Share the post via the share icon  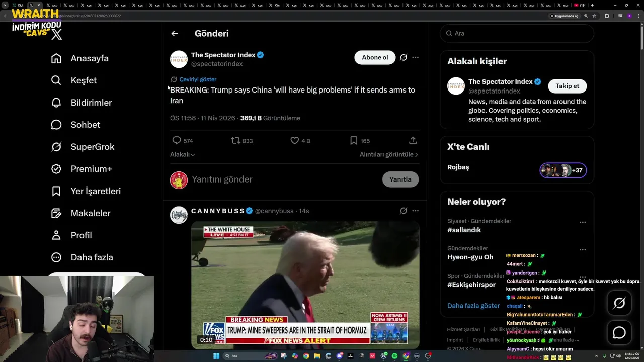[413, 141]
